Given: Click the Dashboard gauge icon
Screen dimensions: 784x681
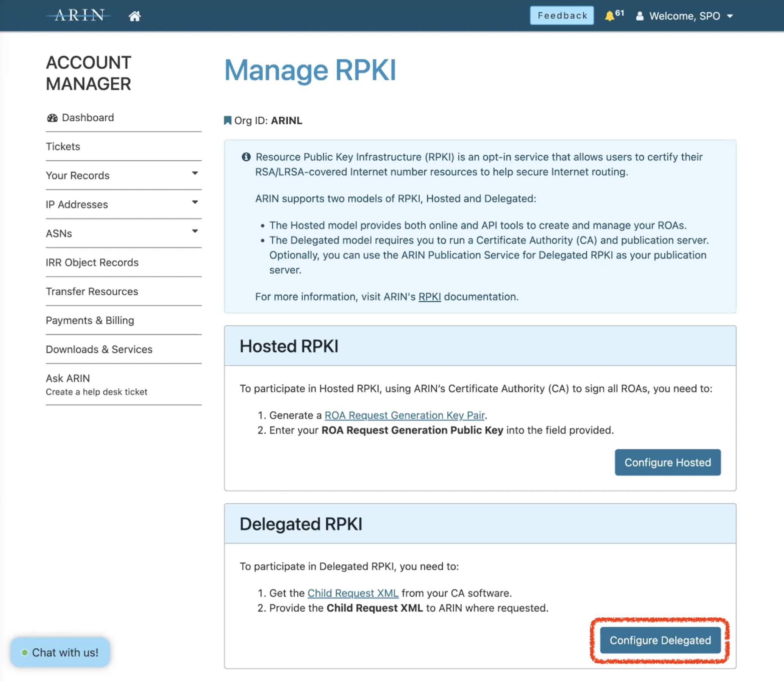Looking at the screenshot, I should (x=52, y=118).
